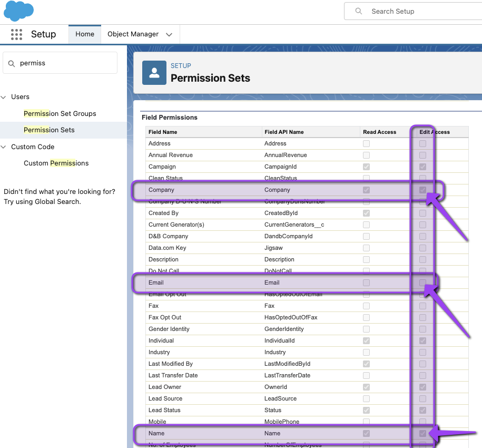Toggle Read Access for Annual Revenue
This screenshot has height=448, width=482.
[x=366, y=155]
